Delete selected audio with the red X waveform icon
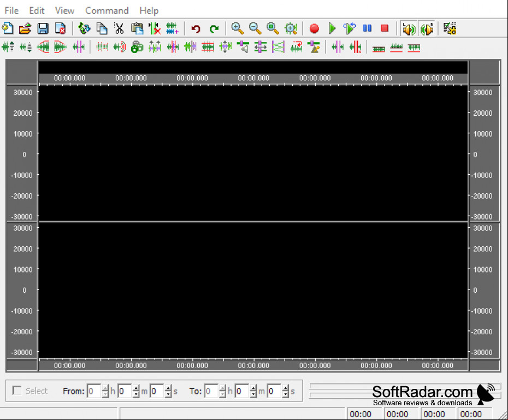The width and height of the screenshot is (508, 420). pos(155,28)
